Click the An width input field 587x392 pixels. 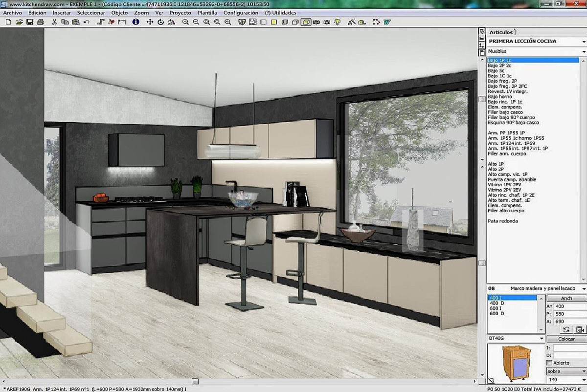570,306
